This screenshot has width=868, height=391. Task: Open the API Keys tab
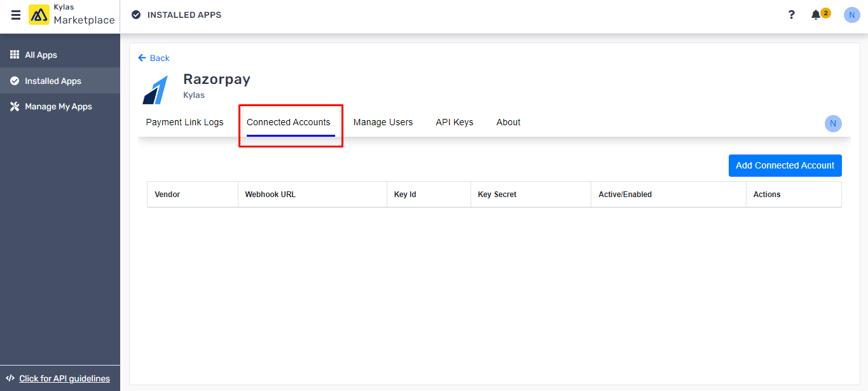(x=455, y=122)
